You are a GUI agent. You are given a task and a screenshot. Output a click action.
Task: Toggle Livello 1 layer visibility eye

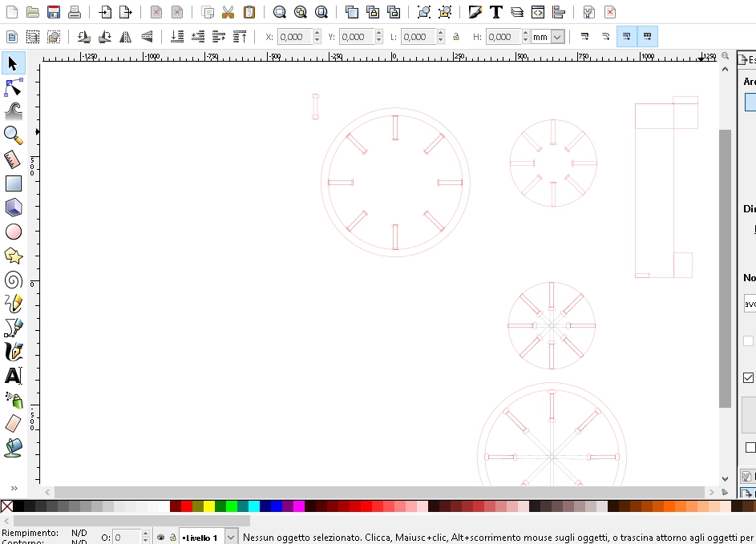(161, 538)
